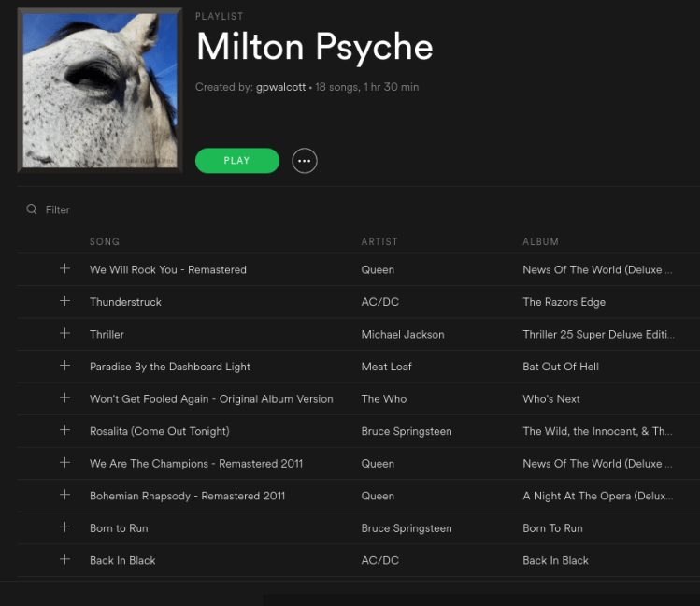Open the three-dots more options menu
Viewport: 700px width, 606px height.
tap(304, 161)
